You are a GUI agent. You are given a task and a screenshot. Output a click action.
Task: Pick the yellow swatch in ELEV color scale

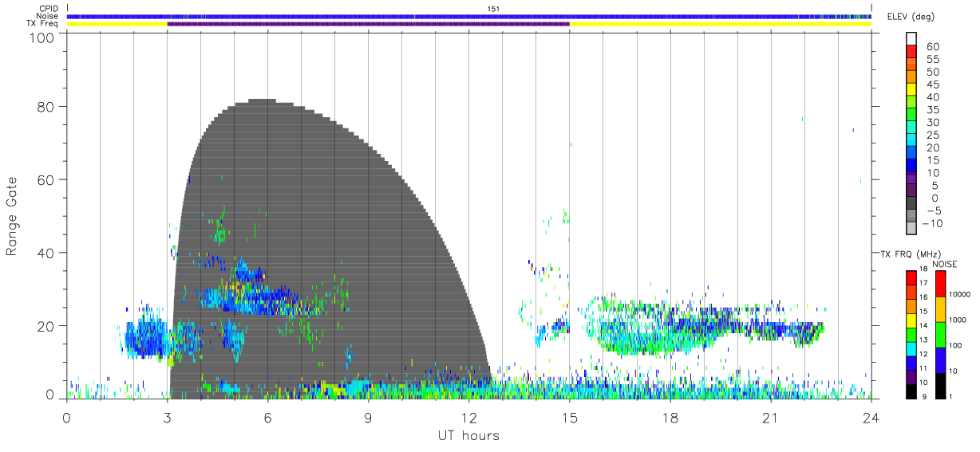point(912,90)
